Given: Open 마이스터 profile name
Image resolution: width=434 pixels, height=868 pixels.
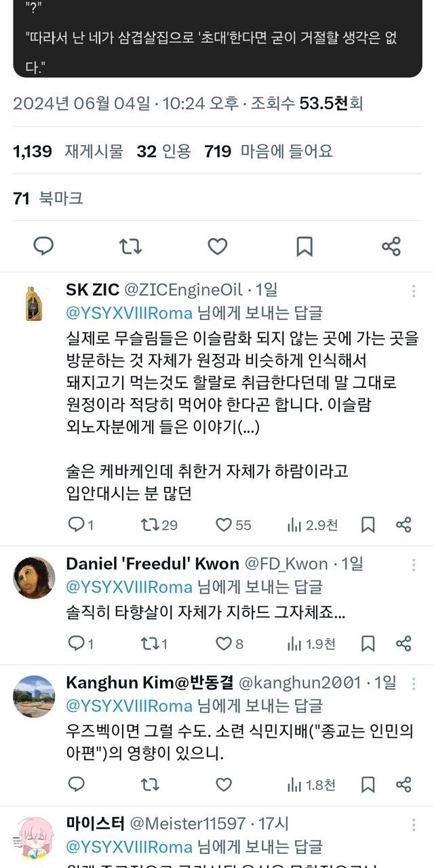Looking at the screenshot, I should pos(95,824).
